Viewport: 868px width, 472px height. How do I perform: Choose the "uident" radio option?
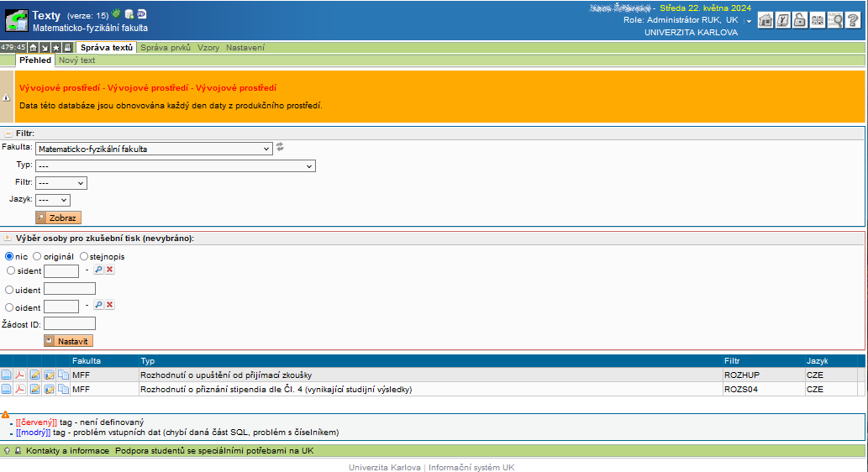coord(11,289)
